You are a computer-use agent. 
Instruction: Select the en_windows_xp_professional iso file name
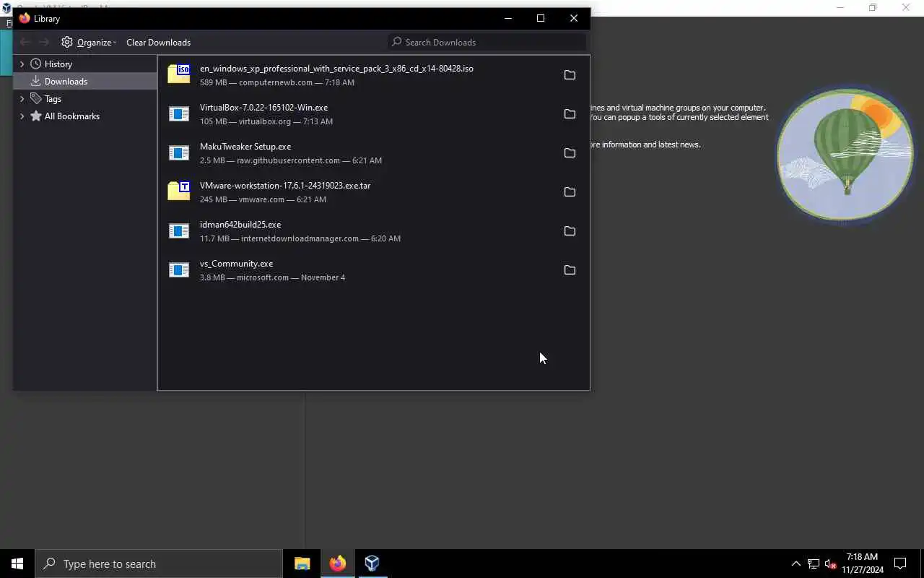tap(336, 69)
